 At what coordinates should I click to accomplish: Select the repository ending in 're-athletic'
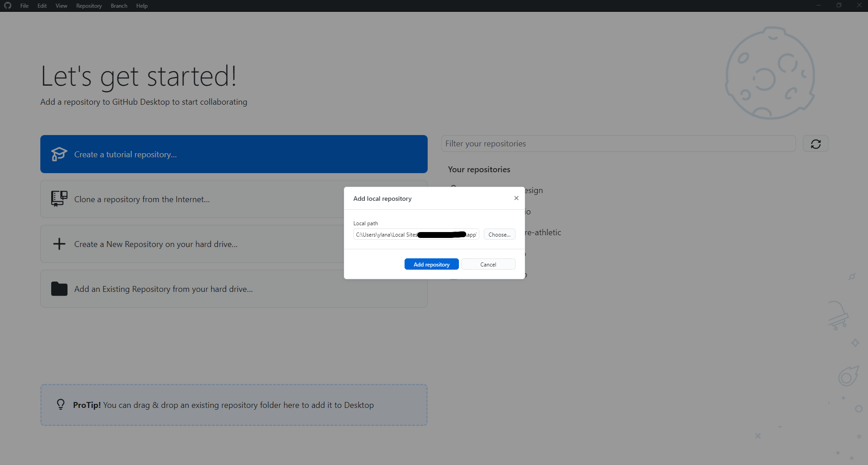coord(543,232)
